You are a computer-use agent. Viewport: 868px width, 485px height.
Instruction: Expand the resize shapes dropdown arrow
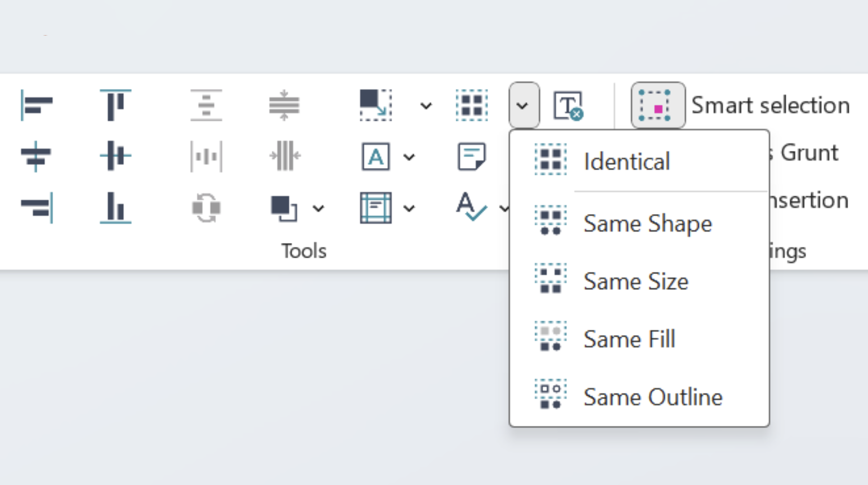tap(426, 106)
